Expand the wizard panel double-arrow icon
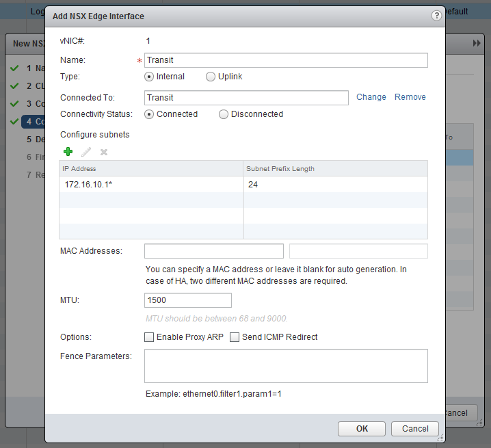The width and height of the screenshot is (491, 448). 477,43
